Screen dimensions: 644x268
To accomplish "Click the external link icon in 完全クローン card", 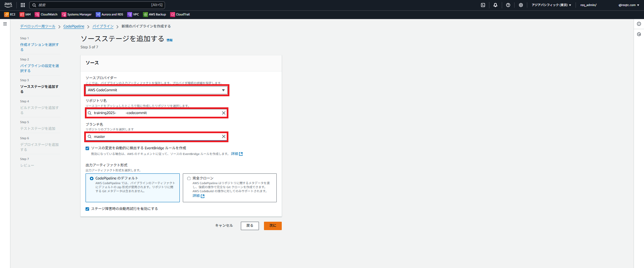I will click(203, 196).
